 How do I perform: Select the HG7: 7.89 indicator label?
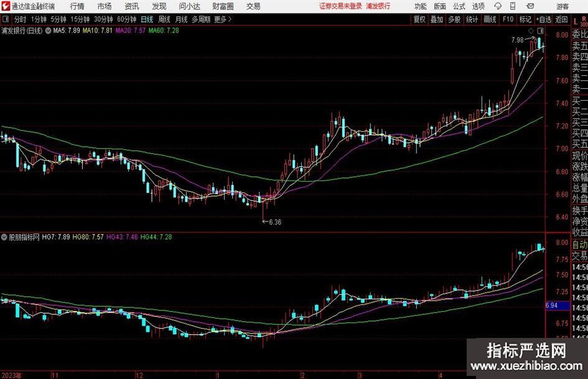click(x=56, y=237)
